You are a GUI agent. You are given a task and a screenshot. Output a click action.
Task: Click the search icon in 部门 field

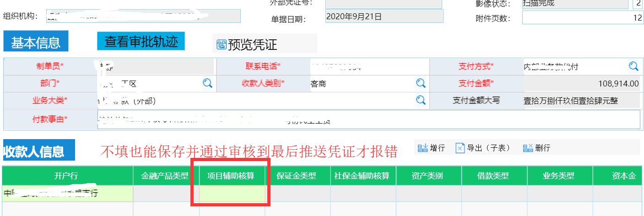point(207,83)
